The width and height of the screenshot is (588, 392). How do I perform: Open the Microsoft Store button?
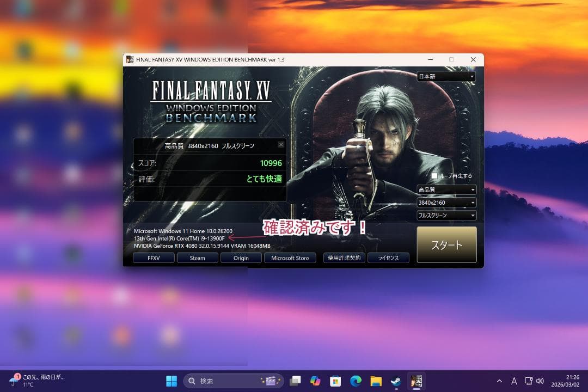click(290, 258)
